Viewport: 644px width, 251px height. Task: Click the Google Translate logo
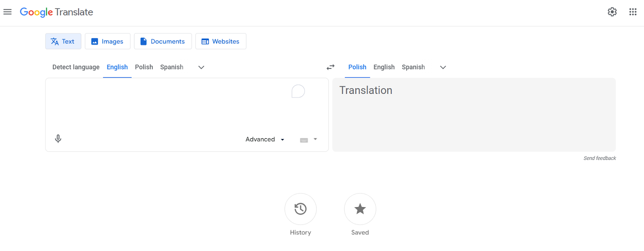[x=56, y=12]
